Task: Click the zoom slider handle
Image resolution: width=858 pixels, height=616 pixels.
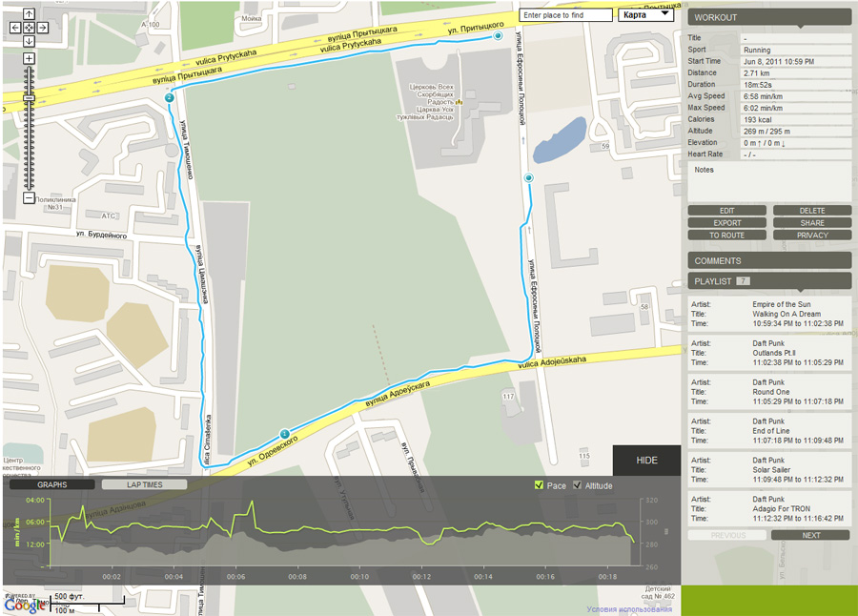Action: (29, 98)
